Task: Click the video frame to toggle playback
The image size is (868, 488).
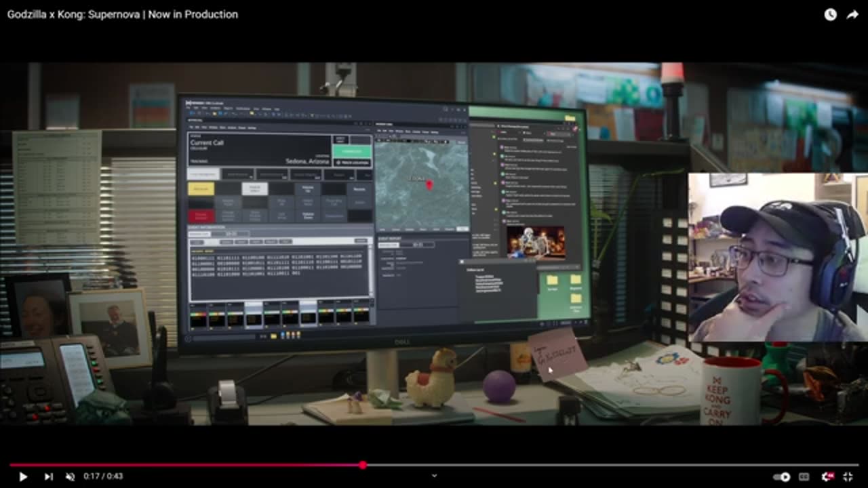Action: (434, 244)
